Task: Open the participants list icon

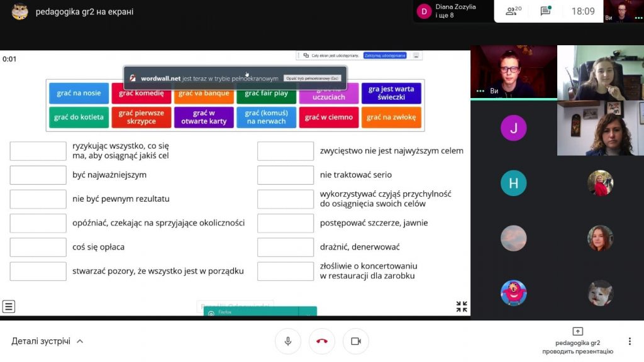Action: (513, 11)
